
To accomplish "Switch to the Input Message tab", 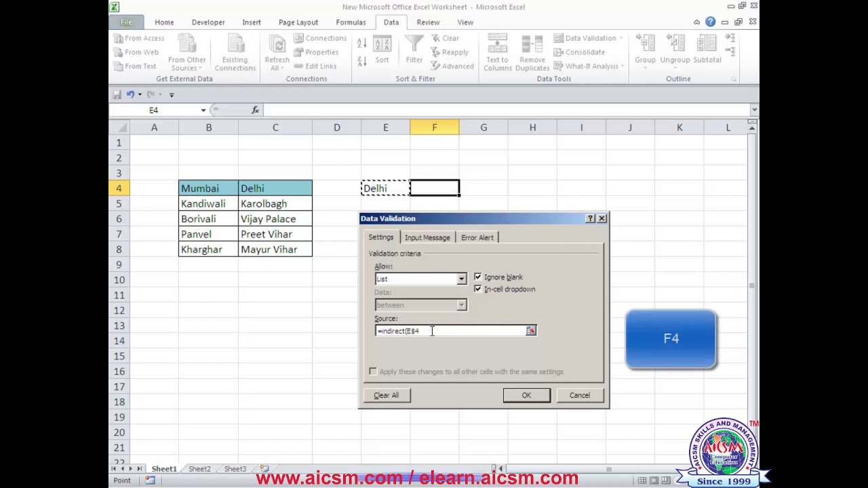I will pyautogui.click(x=427, y=237).
